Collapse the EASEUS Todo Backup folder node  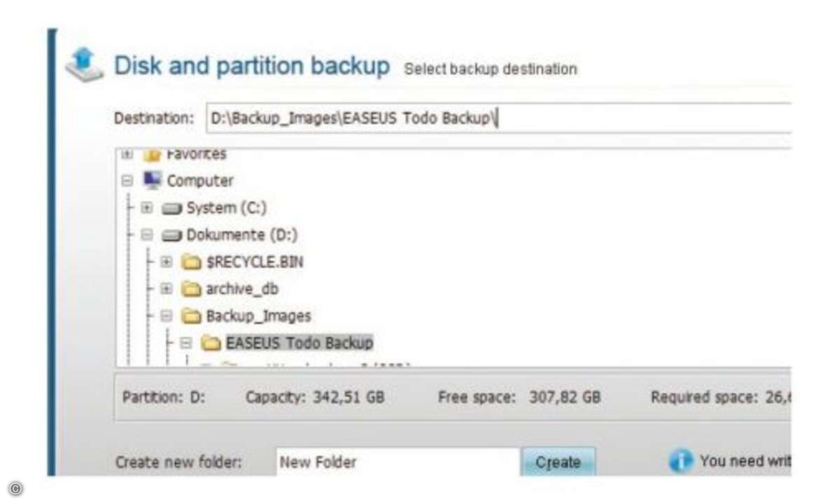(185, 343)
